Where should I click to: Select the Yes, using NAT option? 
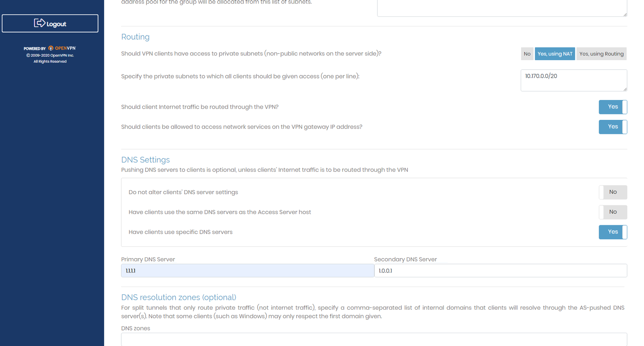[x=555, y=54]
